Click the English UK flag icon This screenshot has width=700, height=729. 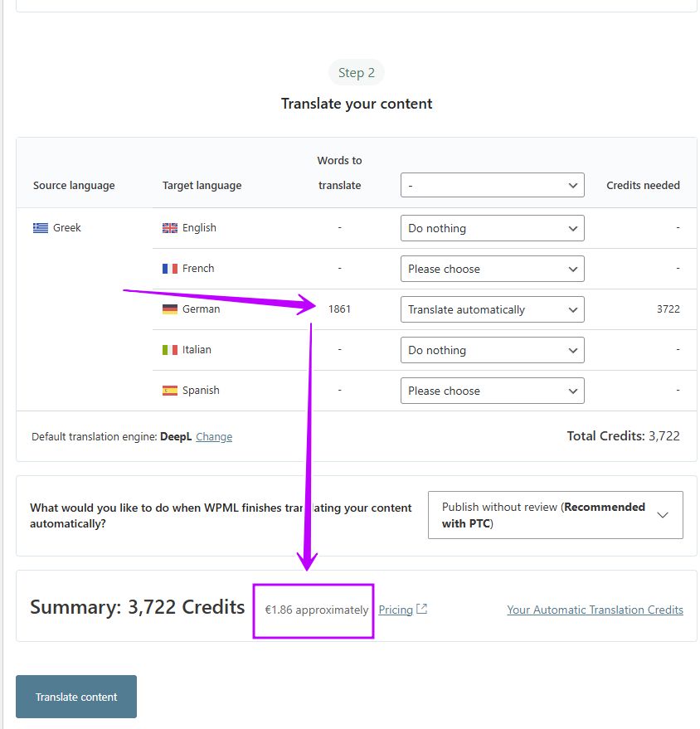click(170, 228)
